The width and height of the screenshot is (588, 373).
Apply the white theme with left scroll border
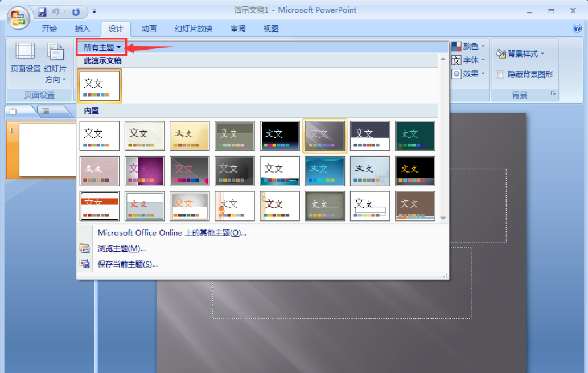pos(279,206)
